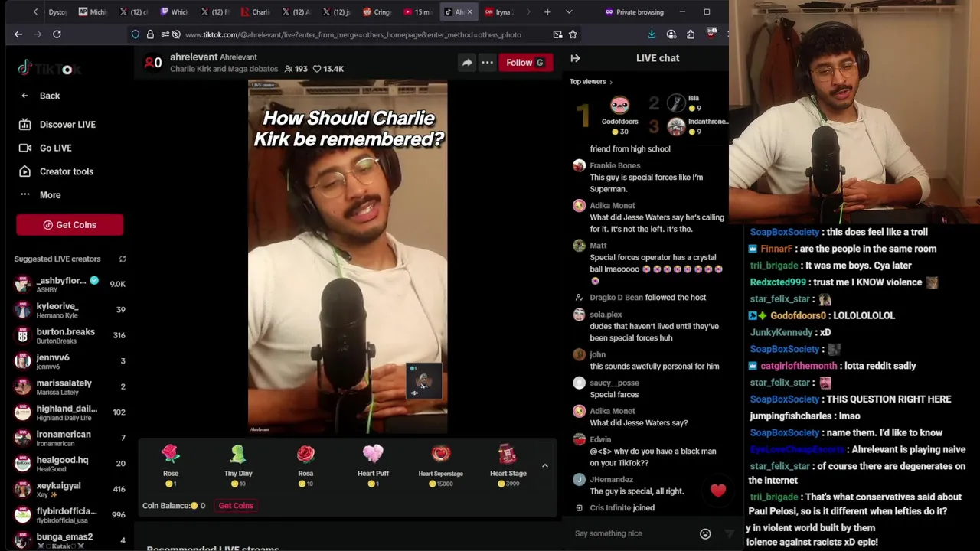
Task: Switch to the 'Michi' AP tab
Action: pos(93,12)
